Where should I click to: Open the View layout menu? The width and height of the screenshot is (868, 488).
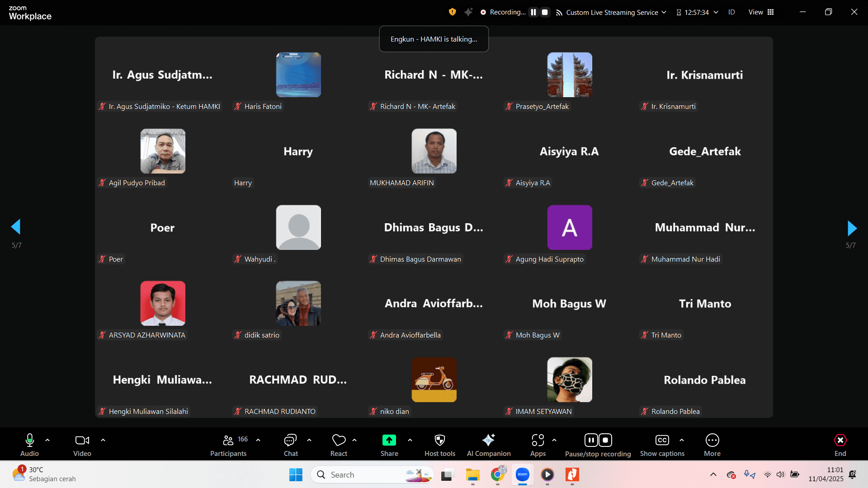[761, 12]
